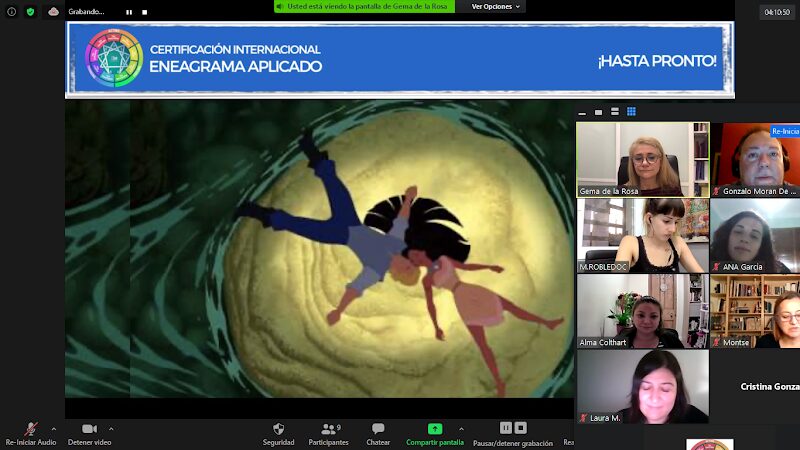Screen dimensions: 800x450
Task: Select Laura M. video tile
Action: (643, 386)
